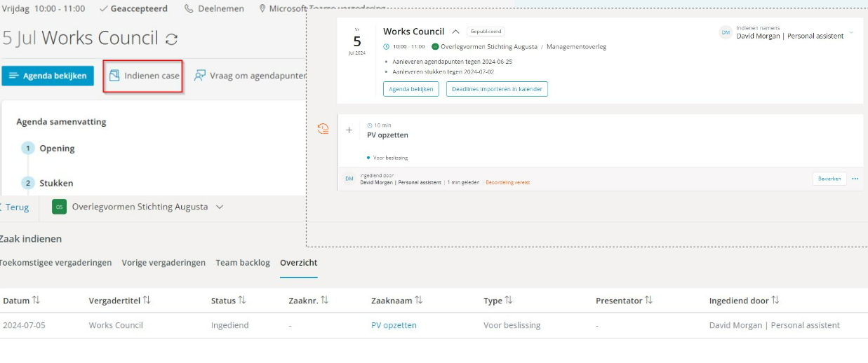Sort by Ingediend door column arrows

tap(775, 300)
